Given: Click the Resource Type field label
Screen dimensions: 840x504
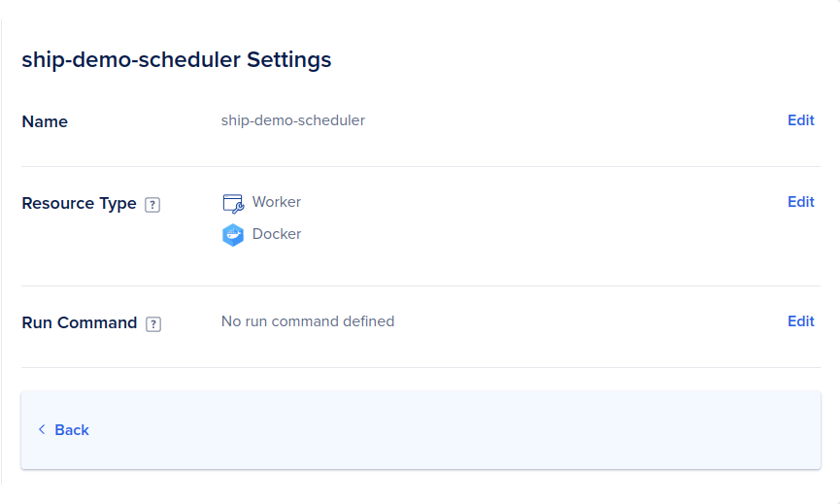Looking at the screenshot, I should pyautogui.click(x=80, y=204).
